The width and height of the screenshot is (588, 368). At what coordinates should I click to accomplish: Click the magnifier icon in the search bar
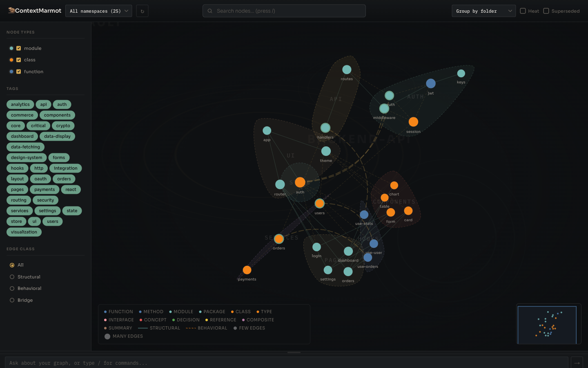point(209,11)
